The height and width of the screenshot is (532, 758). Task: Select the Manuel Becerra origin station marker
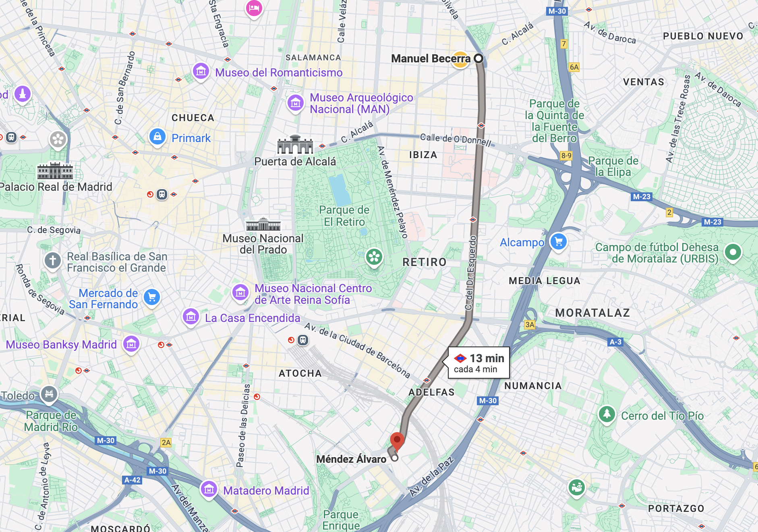pyautogui.click(x=478, y=58)
